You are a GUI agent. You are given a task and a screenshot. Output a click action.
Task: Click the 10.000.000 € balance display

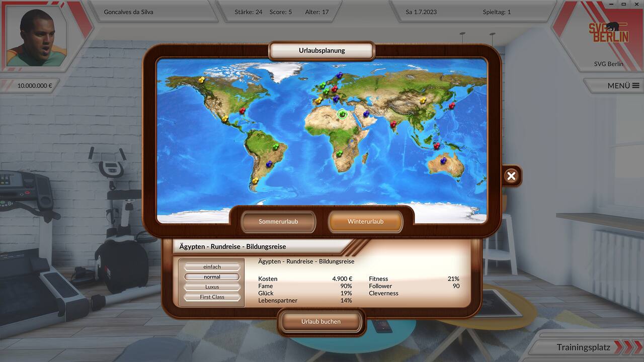click(35, 86)
